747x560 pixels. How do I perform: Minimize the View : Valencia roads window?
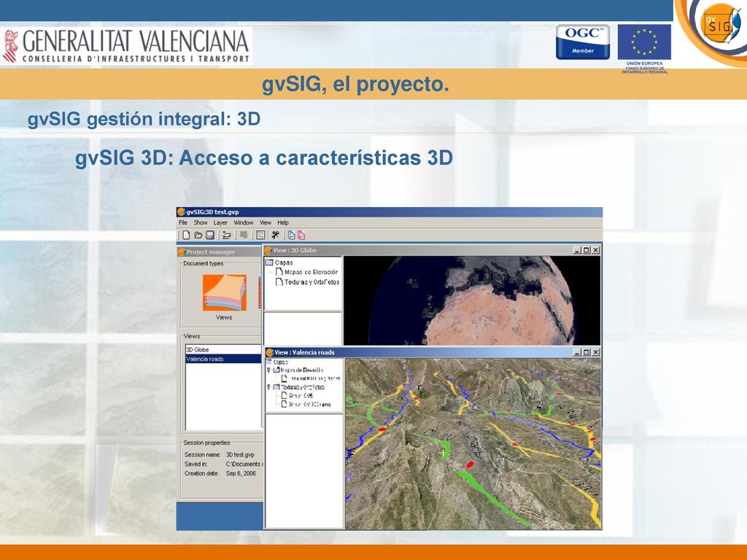pyautogui.click(x=578, y=352)
